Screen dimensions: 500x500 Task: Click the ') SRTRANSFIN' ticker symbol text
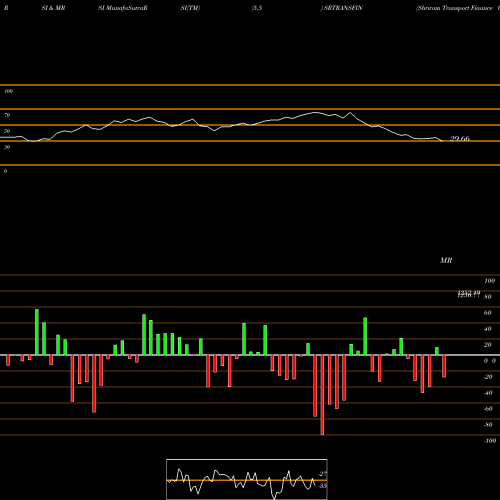(x=342, y=8)
